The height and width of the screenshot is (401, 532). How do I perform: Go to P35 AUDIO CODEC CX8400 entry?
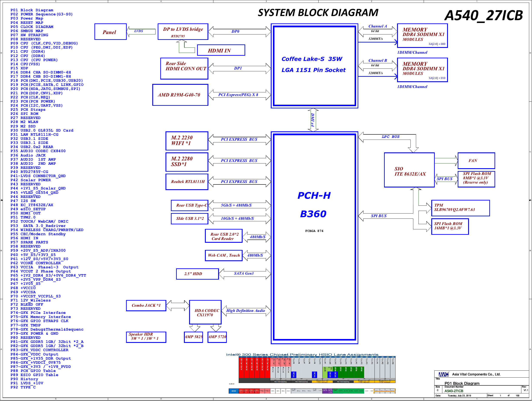point(38,151)
